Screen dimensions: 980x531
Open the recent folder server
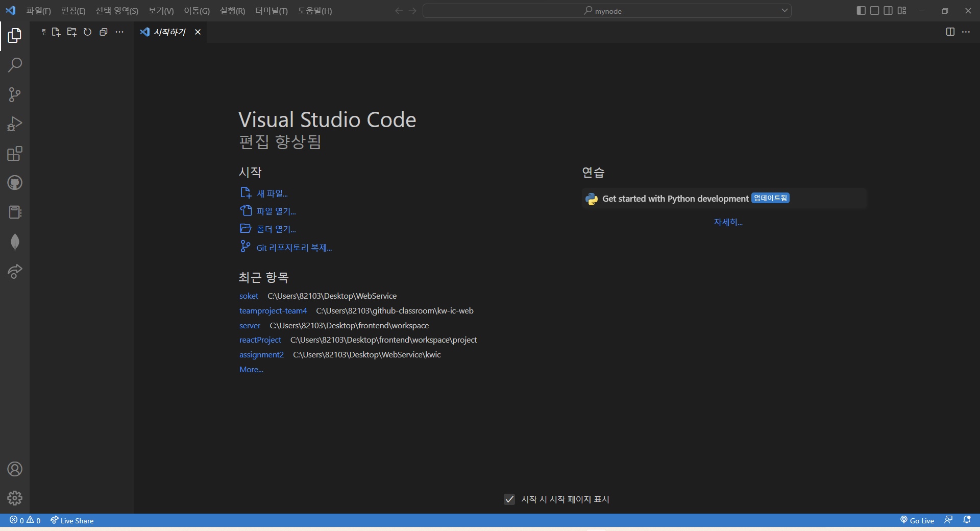pyautogui.click(x=250, y=325)
